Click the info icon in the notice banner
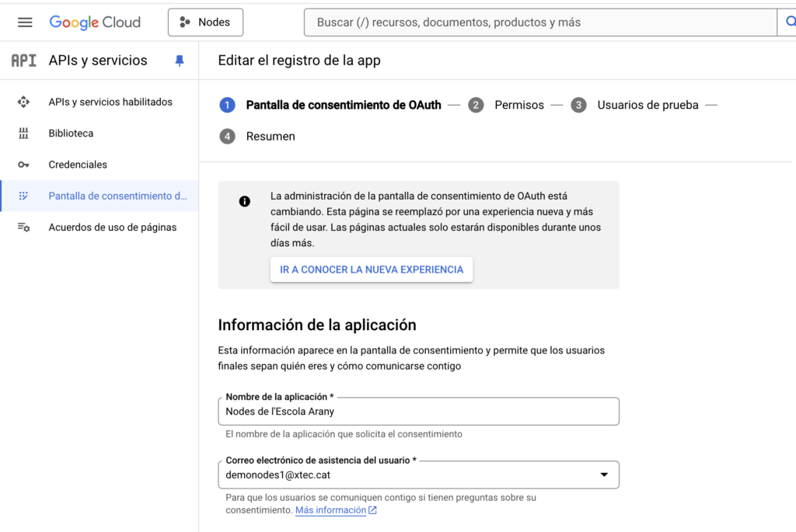This screenshot has width=796, height=532. pyautogui.click(x=245, y=202)
